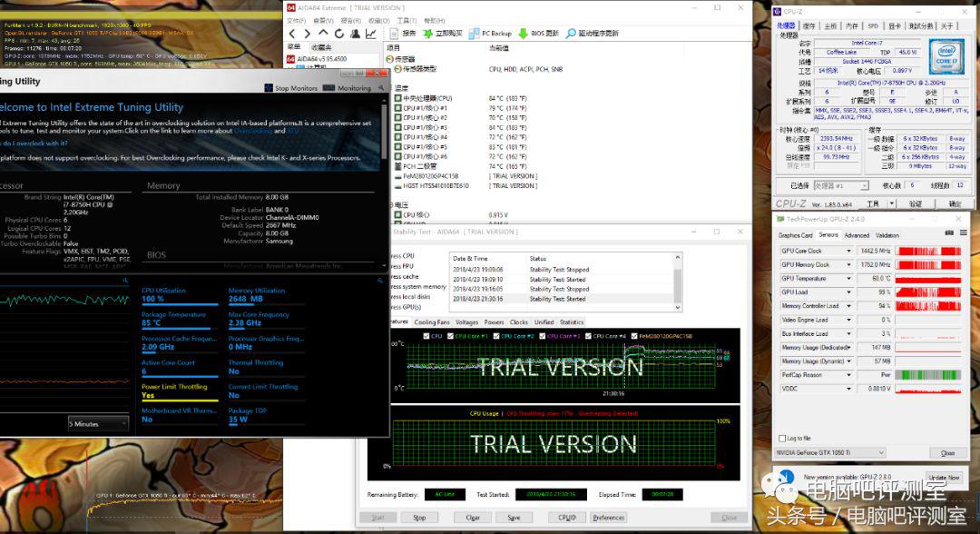Take a GPU-Z screenshot with the camera icon

tap(949, 232)
